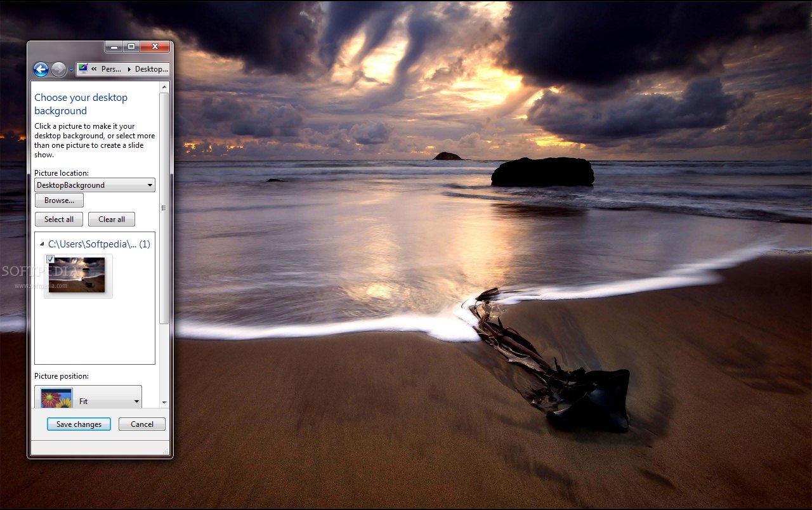The width and height of the screenshot is (812, 510).
Task: Click the vertical scrollbar thumb in dialog
Action: tap(164, 208)
